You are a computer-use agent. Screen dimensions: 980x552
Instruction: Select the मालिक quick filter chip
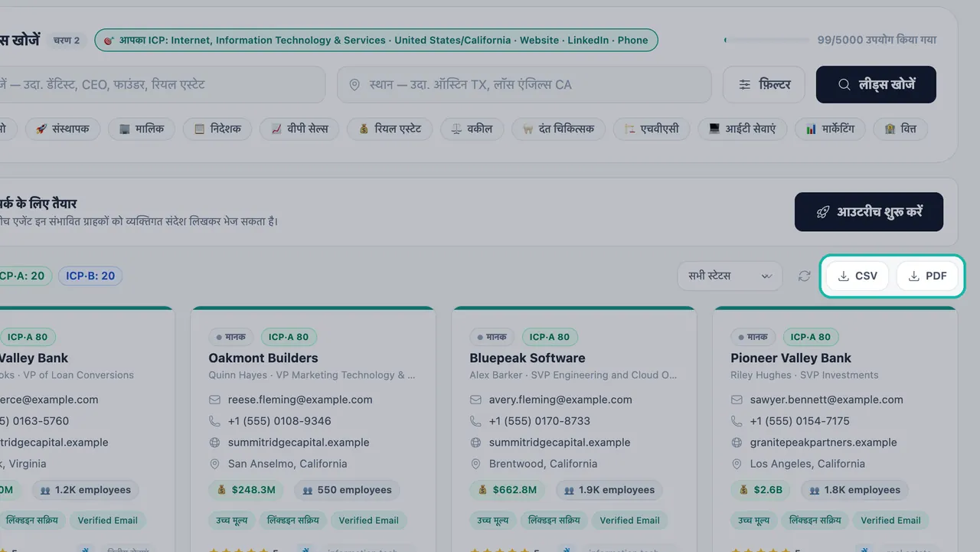[x=141, y=129]
